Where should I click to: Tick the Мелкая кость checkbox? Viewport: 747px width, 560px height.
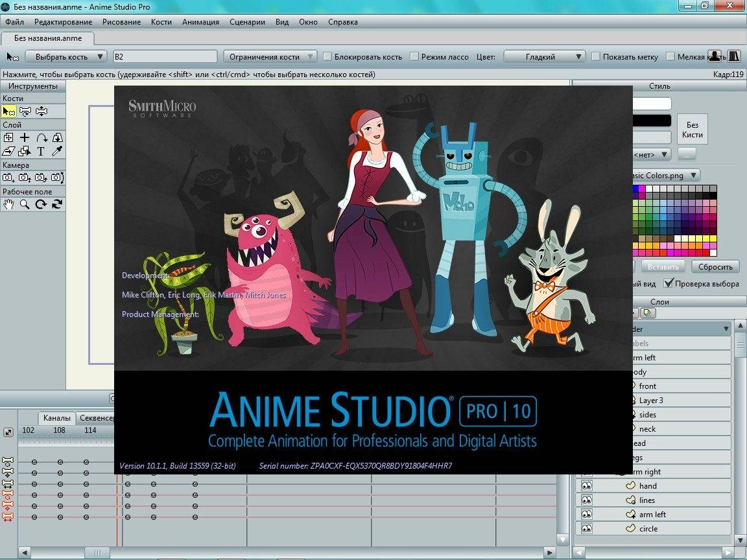[x=670, y=56]
